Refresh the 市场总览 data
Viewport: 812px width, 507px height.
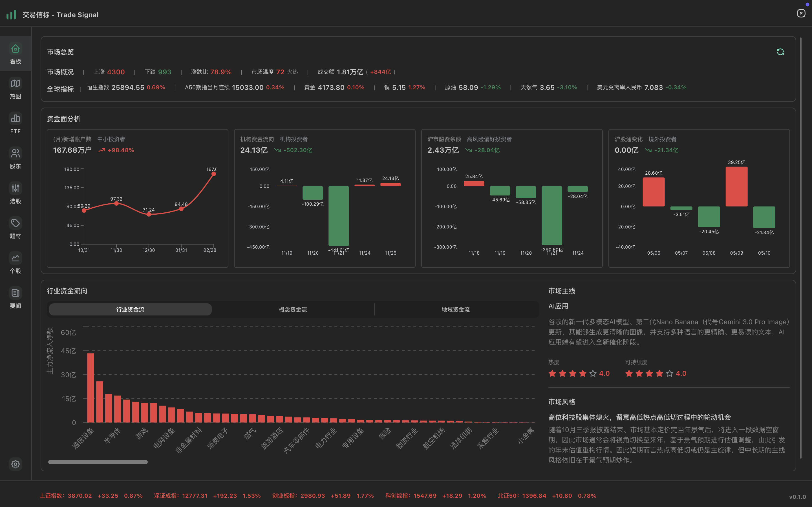click(780, 52)
